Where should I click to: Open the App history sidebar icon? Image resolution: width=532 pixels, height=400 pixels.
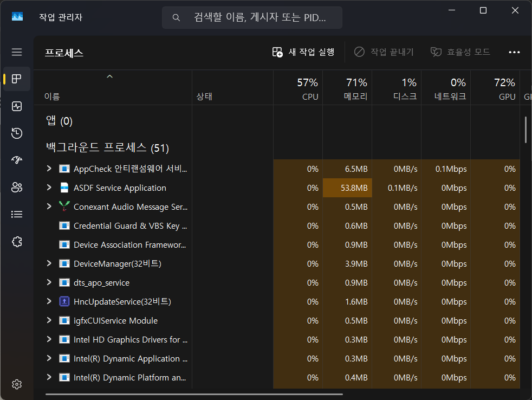coord(17,133)
